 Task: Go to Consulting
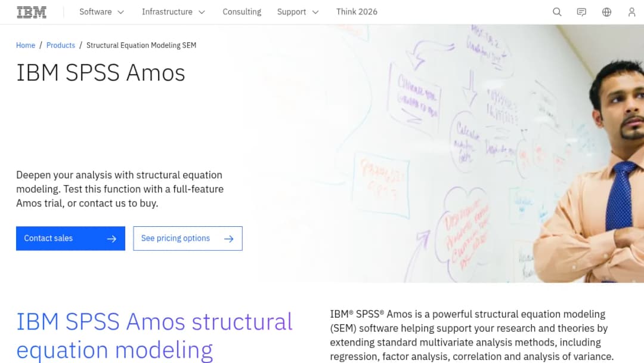[242, 12]
